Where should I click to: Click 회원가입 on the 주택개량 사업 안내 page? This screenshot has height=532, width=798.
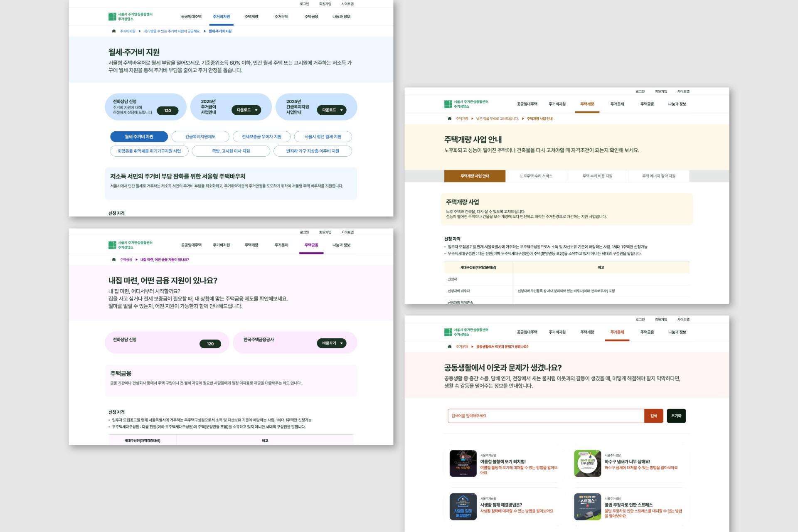coord(661,91)
